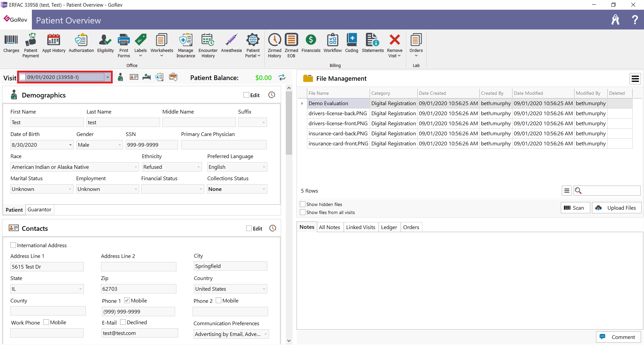Screen dimensions: 644x345
Task: Open the Labels menu
Action: (x=141, y=46)
